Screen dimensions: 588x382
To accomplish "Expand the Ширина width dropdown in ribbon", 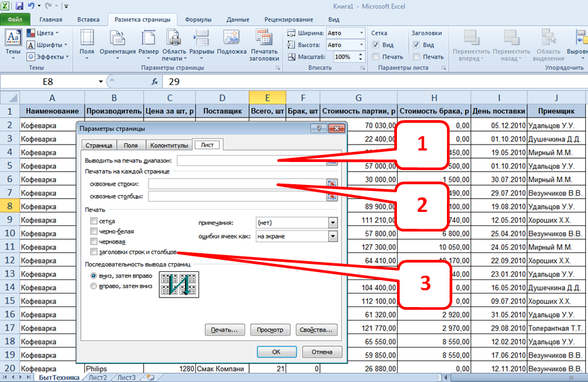I will (x=362, y=33).
